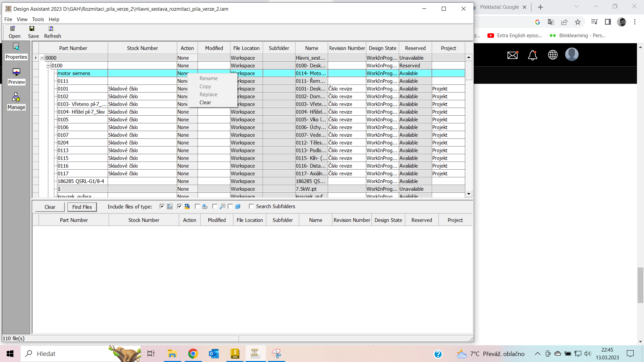Open the Properties view in the sidebar
Screen dimensions: 644x362
point(16,51)
